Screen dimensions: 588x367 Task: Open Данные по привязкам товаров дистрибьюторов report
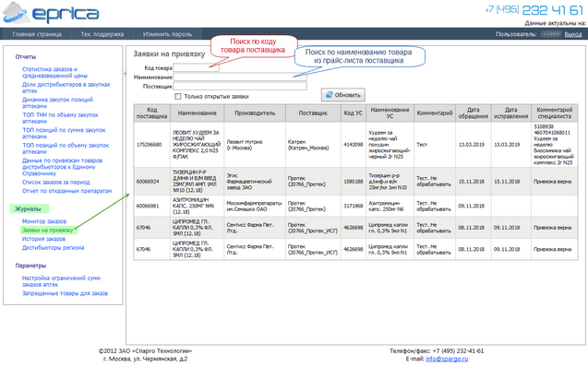[62, 167]
